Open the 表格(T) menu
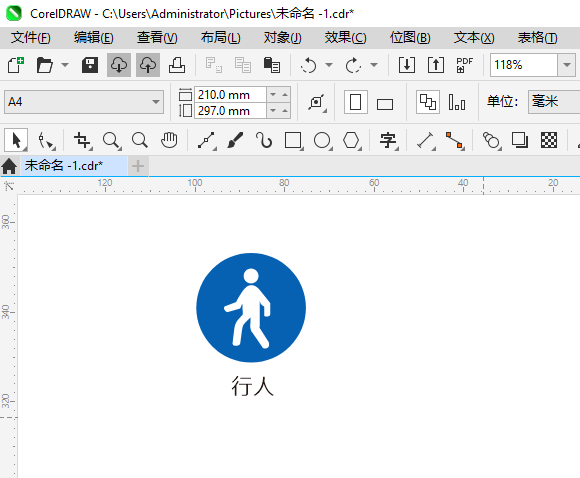Screen dimensions: 580x478 [537, 38]
